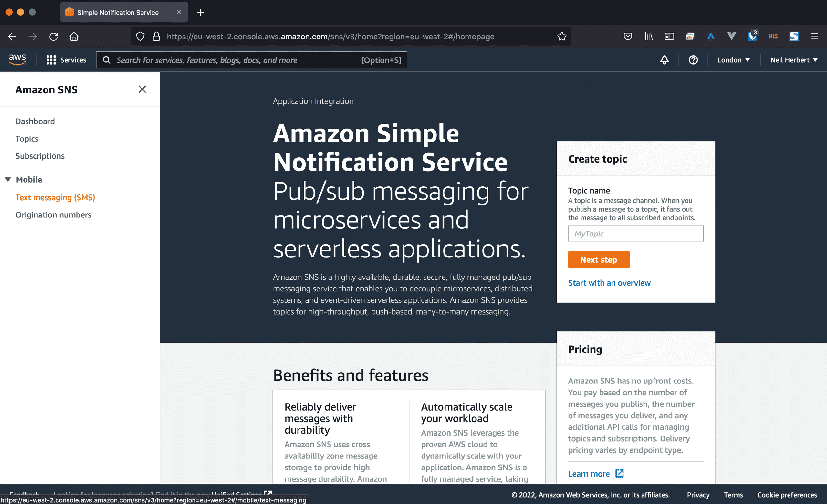Click the browser refresh icon
The image size is (827, 504).
53,37
